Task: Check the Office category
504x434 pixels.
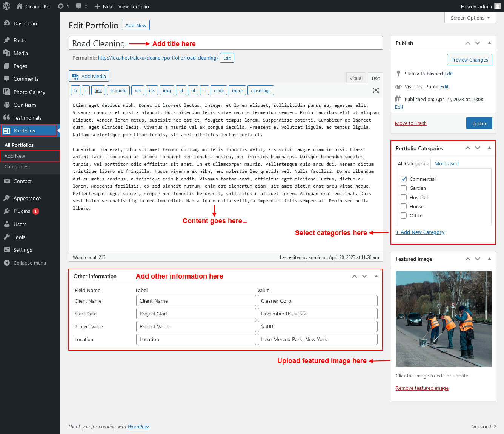Action: point(404,215)
